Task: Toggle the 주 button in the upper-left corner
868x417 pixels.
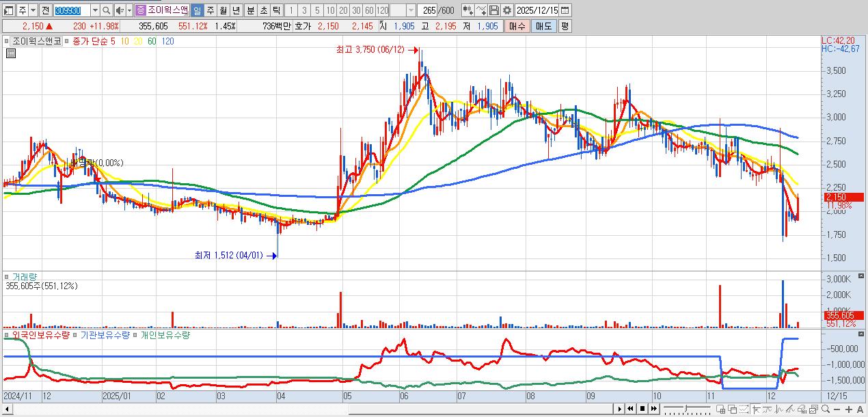Action: [x=23, y=10]
